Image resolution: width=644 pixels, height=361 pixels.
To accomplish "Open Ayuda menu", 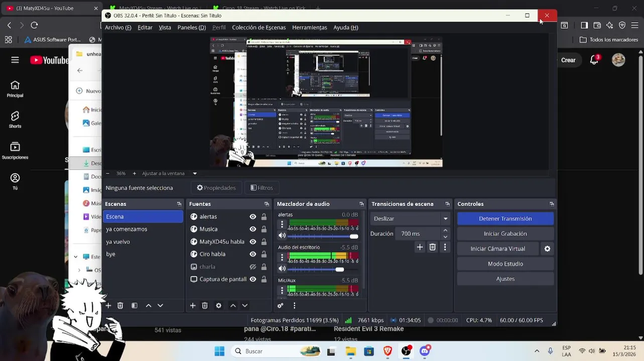I will (346, 28).
